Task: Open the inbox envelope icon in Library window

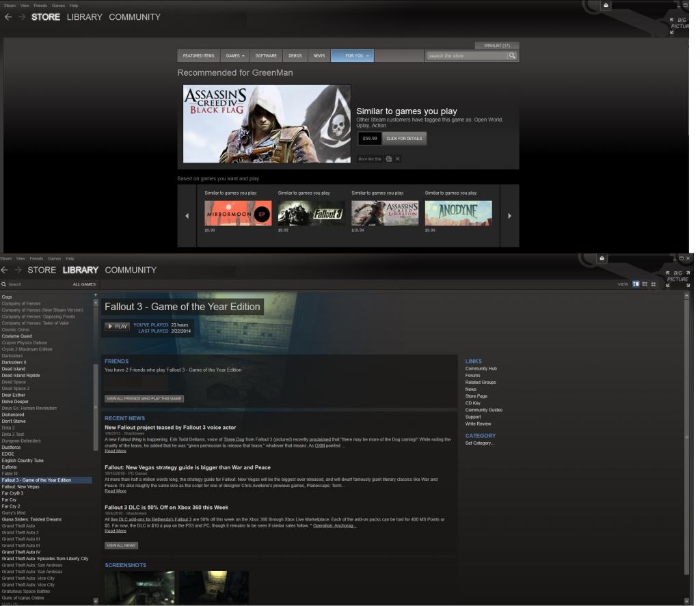Action: [x=602, y=258]
